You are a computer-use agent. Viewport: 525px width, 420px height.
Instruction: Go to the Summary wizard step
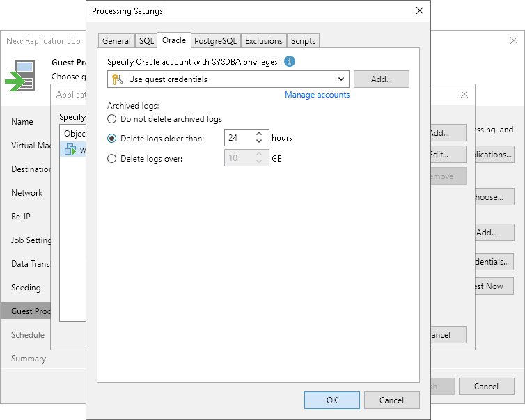click(x=29, y=359)
